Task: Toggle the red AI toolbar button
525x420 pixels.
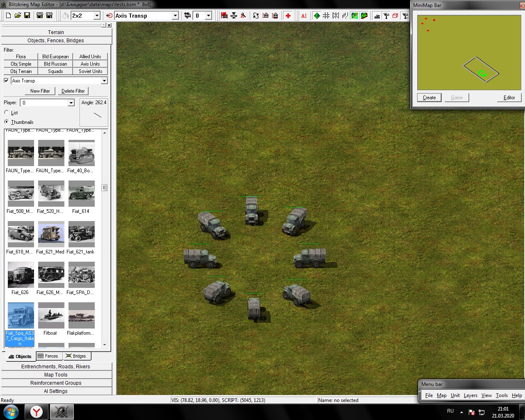Action: pyautogui.click(x=304, y=16)
